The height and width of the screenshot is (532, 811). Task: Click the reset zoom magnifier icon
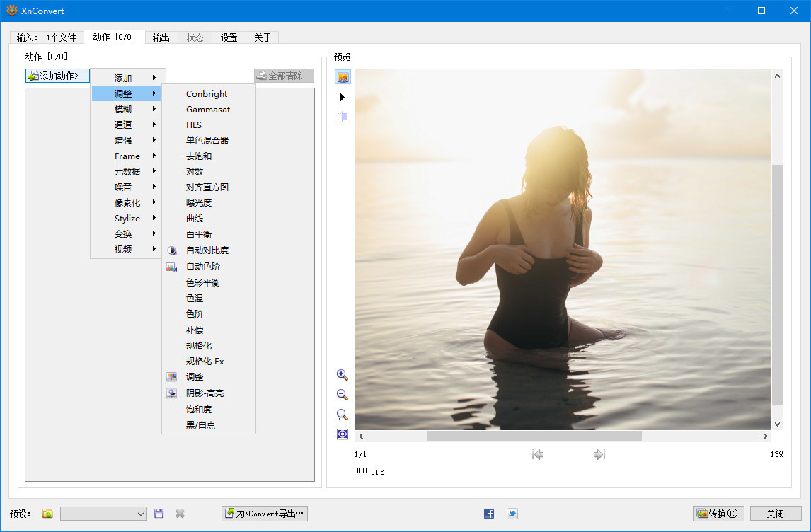[342, 415]
